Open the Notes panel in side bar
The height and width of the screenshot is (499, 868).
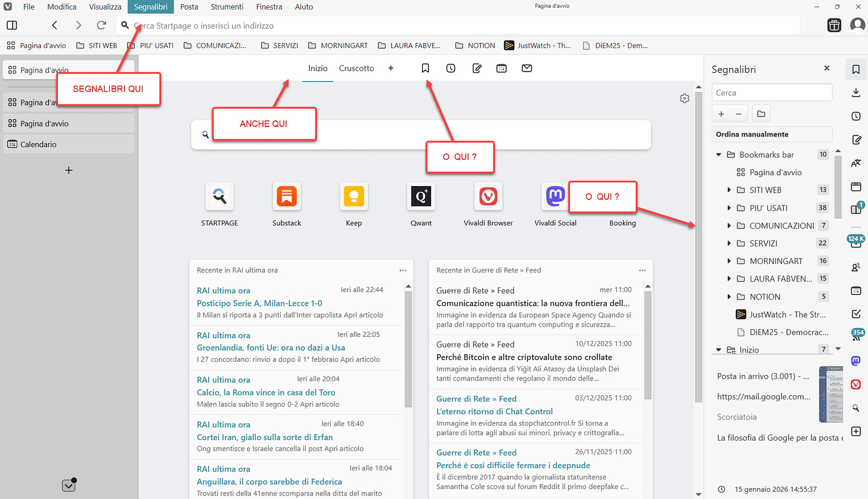pos(856,140)
